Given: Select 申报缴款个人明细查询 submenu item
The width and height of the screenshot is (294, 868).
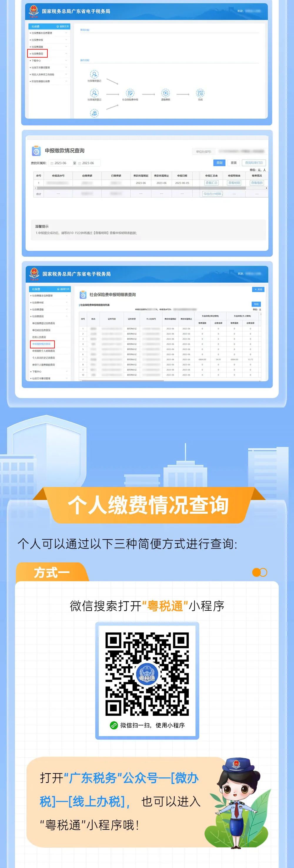Looking at the screenshot, I should tap(44, 351).
